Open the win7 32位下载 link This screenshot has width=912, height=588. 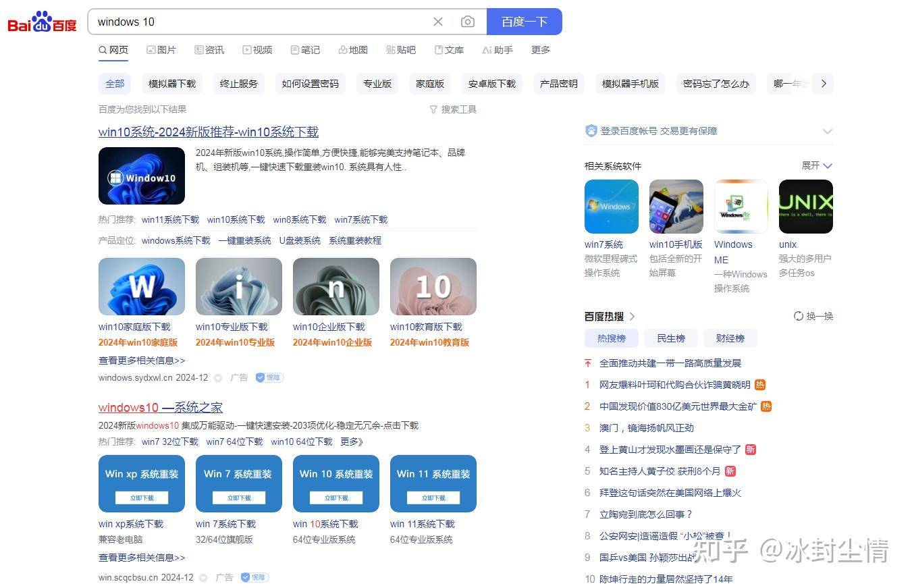(170, 442)
